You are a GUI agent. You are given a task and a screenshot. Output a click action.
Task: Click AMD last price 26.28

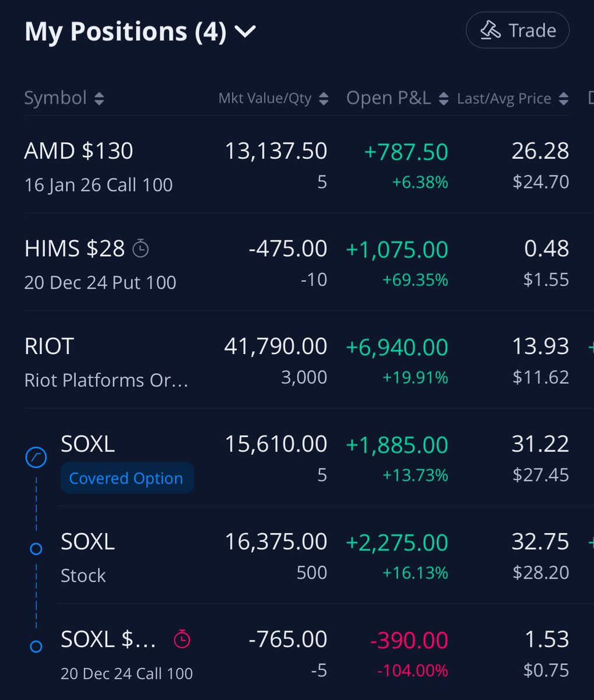540,151
